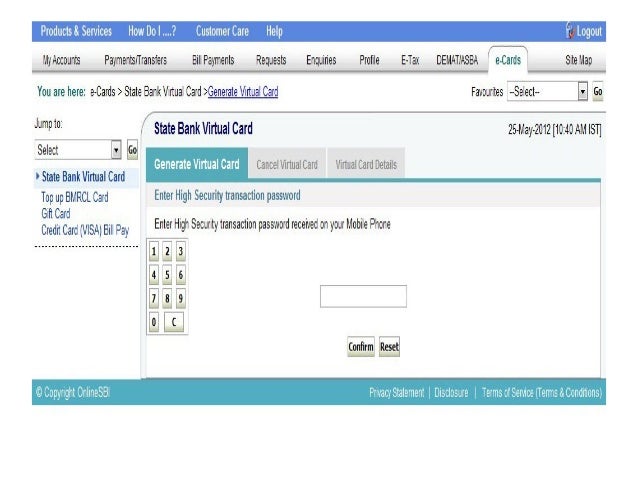Open Credit Card (VISA) Bill Pay
The height and width of the screenshot is (479, 638).
(x=85, y=230)
